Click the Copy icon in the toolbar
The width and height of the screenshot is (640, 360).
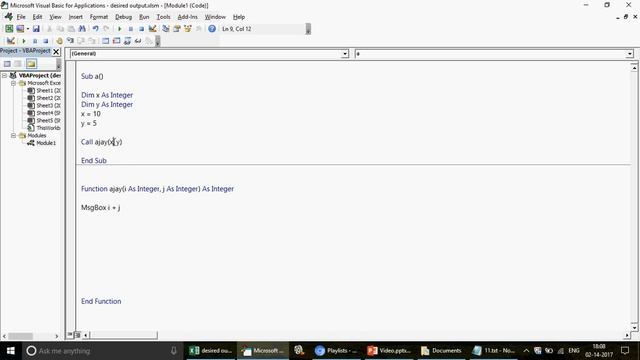60,29
